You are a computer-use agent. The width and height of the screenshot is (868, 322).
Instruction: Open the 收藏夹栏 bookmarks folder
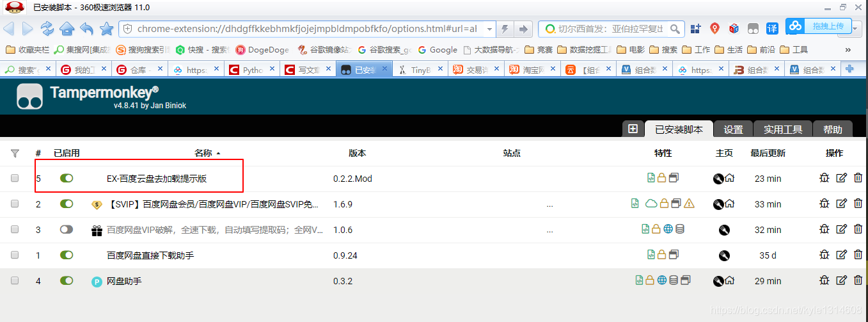(27, 49)
